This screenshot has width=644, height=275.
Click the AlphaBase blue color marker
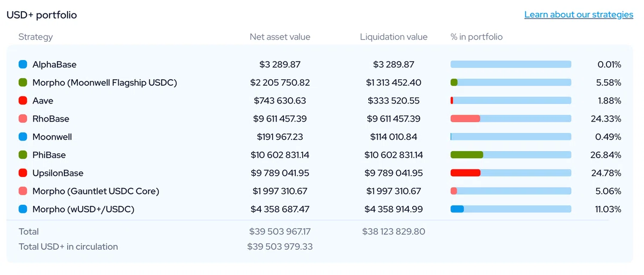point(23,64)
